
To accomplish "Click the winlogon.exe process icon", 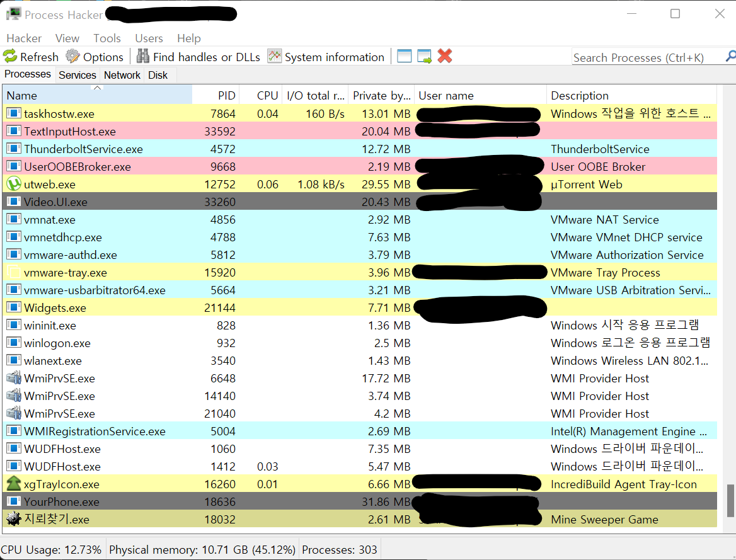I will (x=14, y=343).
